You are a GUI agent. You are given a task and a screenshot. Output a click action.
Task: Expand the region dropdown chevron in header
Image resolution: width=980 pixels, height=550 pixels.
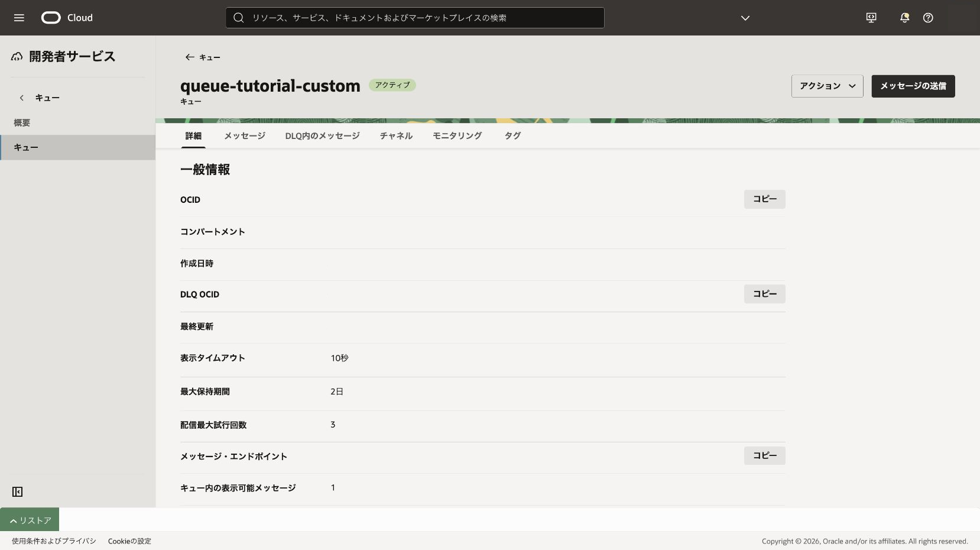coord(745,18)
